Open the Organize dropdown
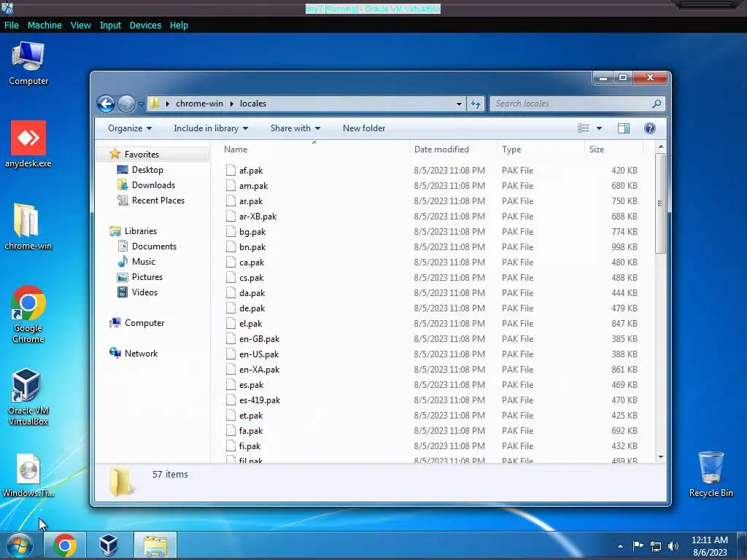The width and height of the screenshot is (747, 560). tap(130, 128)
